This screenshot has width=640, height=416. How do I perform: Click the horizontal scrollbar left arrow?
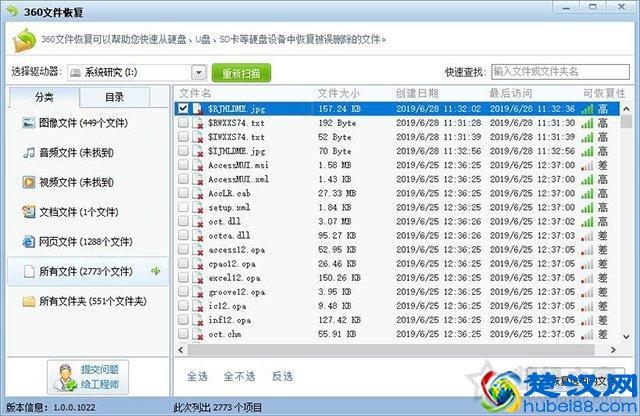(x=181, y=350)
